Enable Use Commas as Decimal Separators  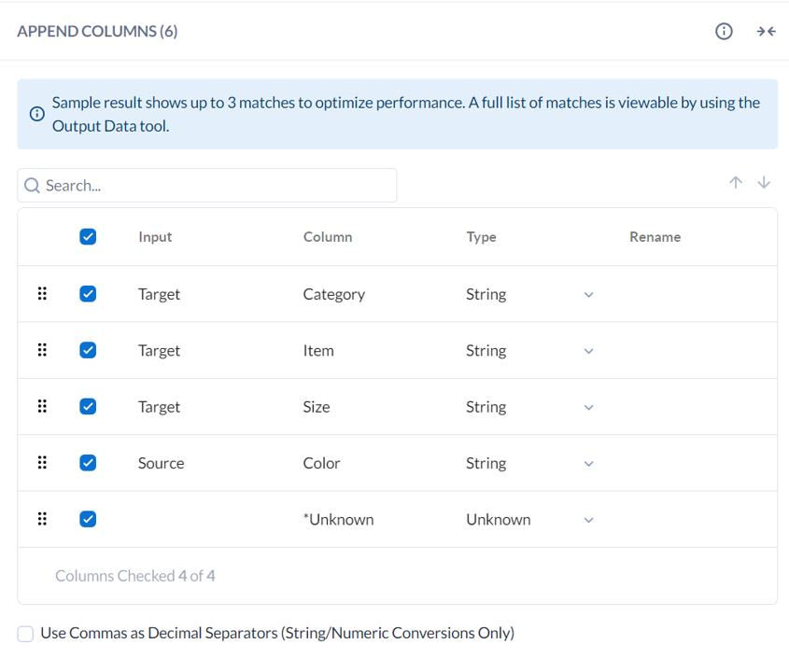pos(25,633)
